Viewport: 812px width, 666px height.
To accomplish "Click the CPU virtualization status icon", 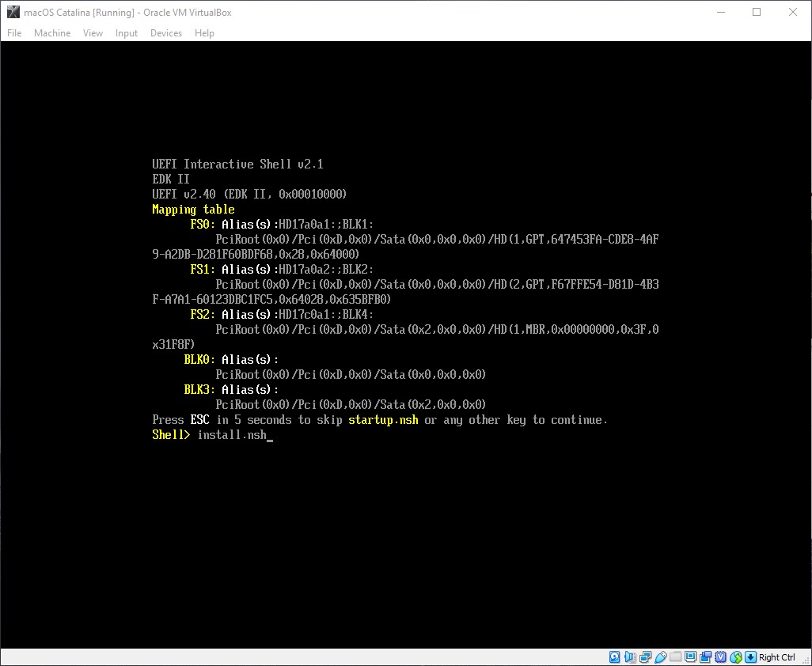I will 720,657.
